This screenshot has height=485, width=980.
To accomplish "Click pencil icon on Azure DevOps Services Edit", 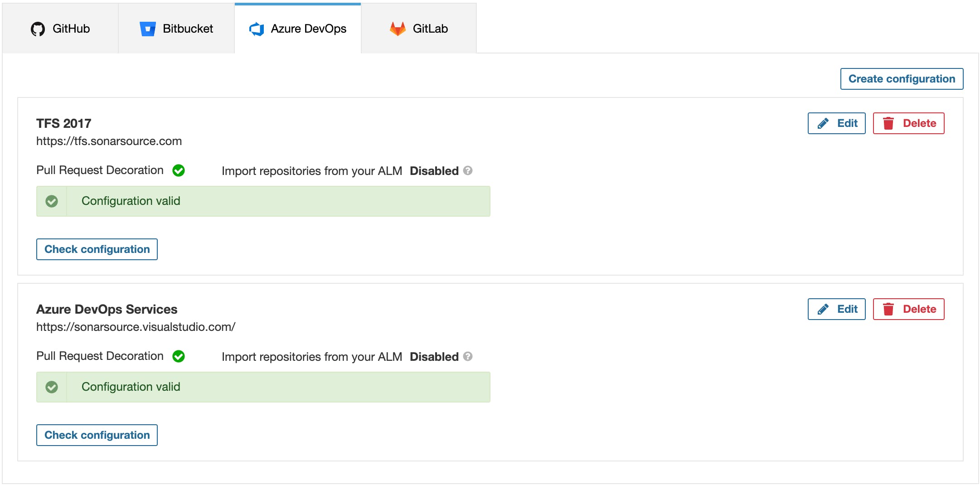I will (x=822, y=309).
